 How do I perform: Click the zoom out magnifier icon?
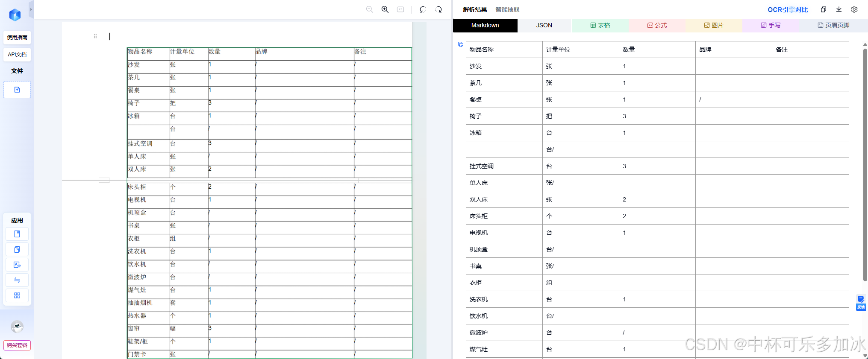[370, 9]
